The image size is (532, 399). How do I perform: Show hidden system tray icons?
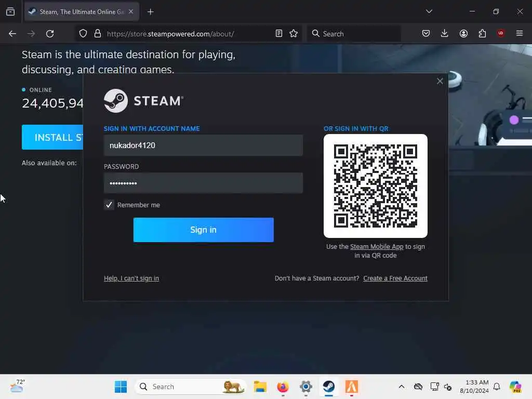coord(402,387)
